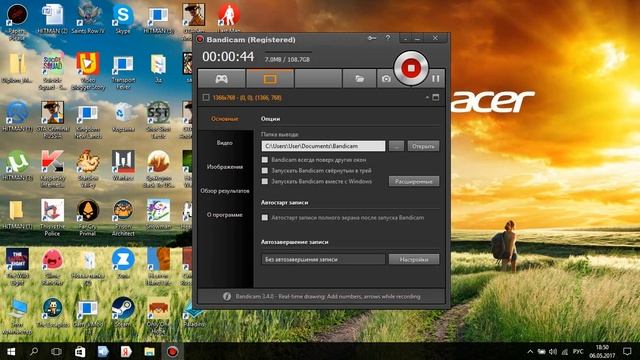Toggle the checkbox beside 1366x768 target area
This screenshot has height=360, width=640.
pyautogui.click(x=206, y=97)
